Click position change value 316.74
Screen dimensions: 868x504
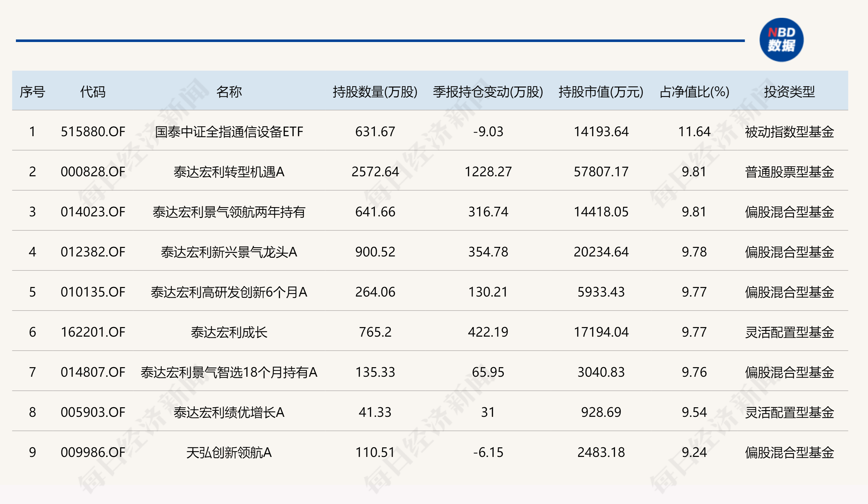click(488, 212)
